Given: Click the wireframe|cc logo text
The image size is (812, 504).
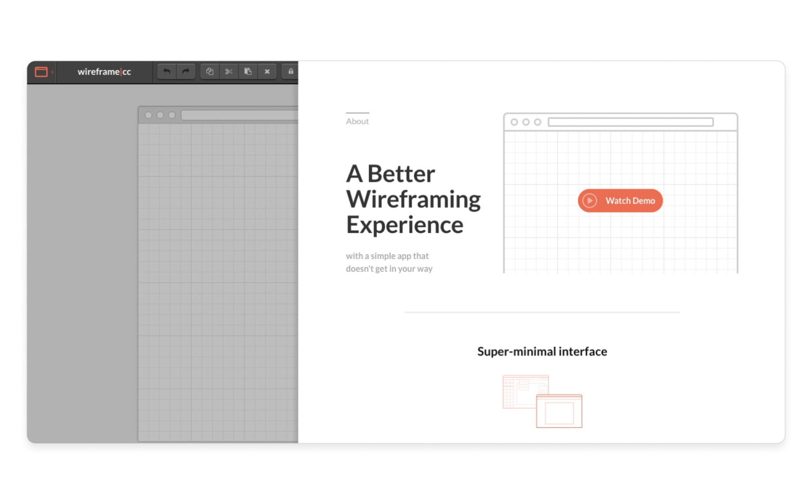Looking at the screenshot, I should pyautogui.click(x=104, y=72).
